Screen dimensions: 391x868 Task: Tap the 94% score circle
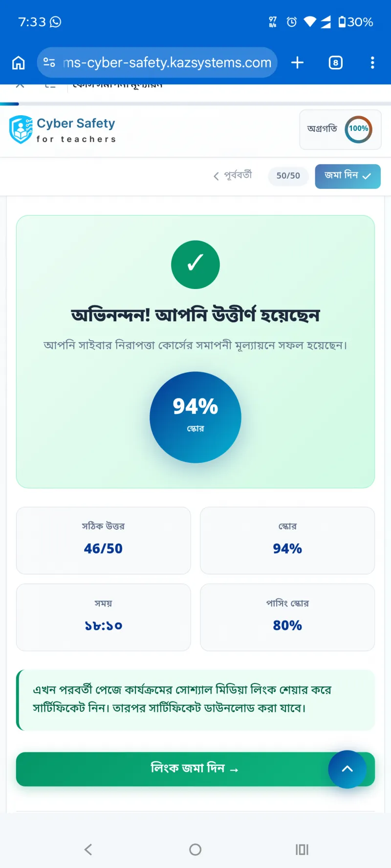pyautogui.click(x=195, y=417)
